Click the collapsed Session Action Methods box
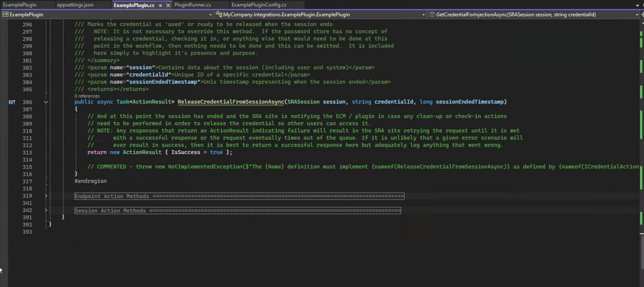 (238, 211)
